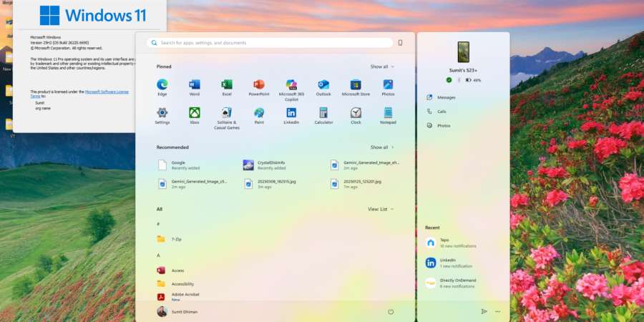
Task: Open Excel in the Pinned section
Action: click(x=227, y=88)
